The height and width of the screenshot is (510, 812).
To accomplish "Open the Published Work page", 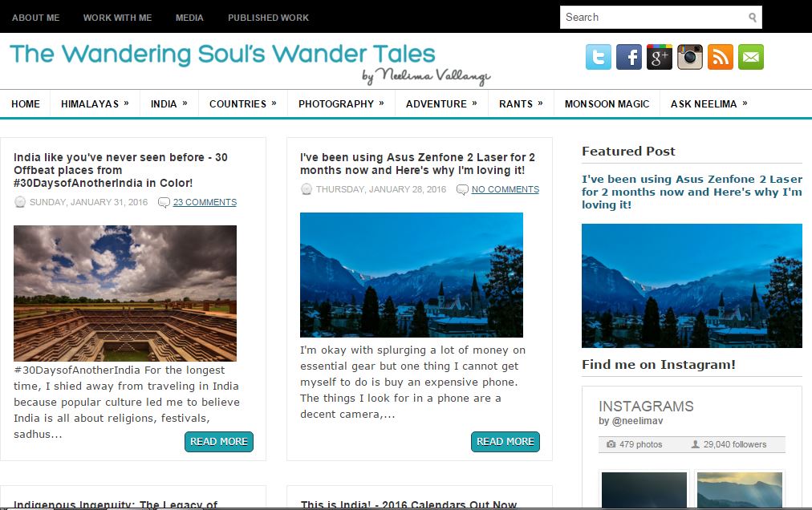I will [x=268, y=18].
